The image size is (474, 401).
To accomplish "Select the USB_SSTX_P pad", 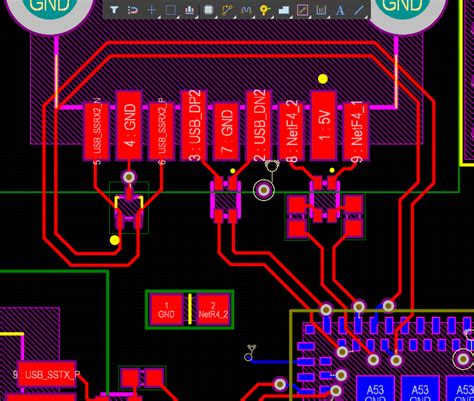I will coord(47,374).
